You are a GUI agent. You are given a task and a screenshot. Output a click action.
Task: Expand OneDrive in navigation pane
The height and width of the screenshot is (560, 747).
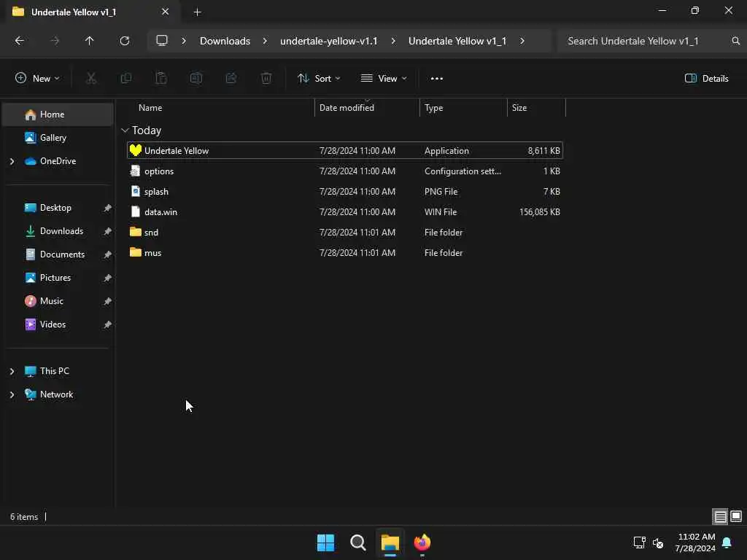coord(12,161)
